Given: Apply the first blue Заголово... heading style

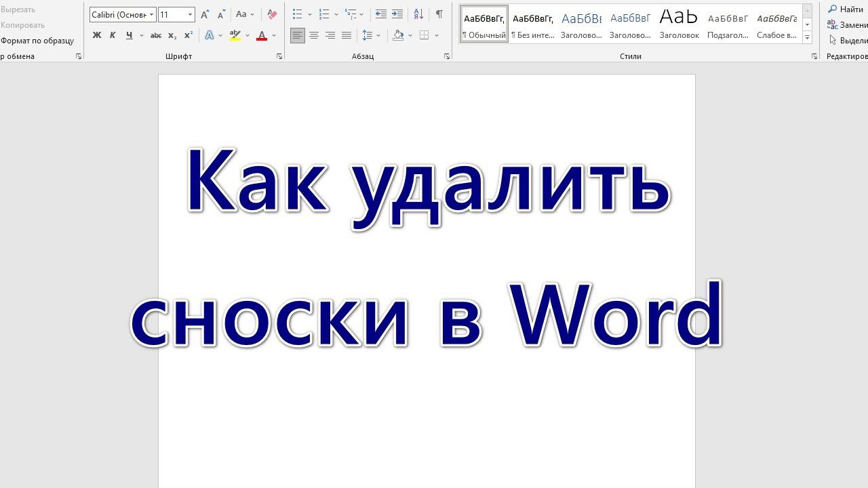Looking at the screenshot, I should [581, 24].
